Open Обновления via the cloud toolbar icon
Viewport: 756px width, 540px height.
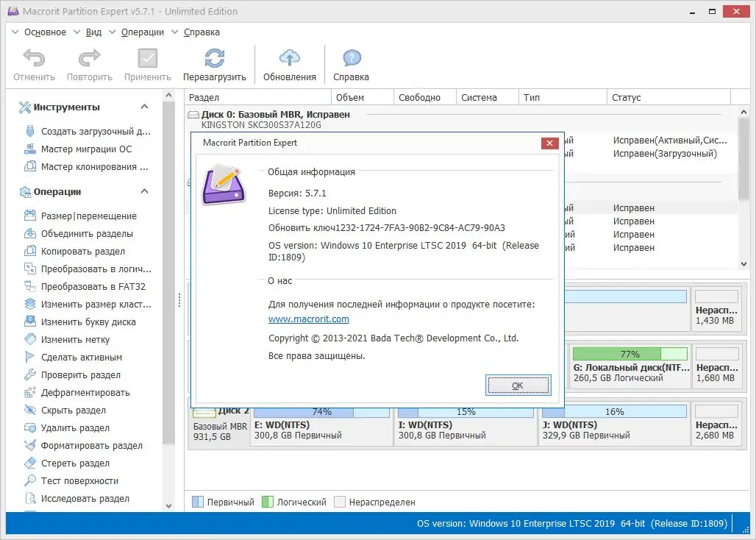[x=290, y=57]
